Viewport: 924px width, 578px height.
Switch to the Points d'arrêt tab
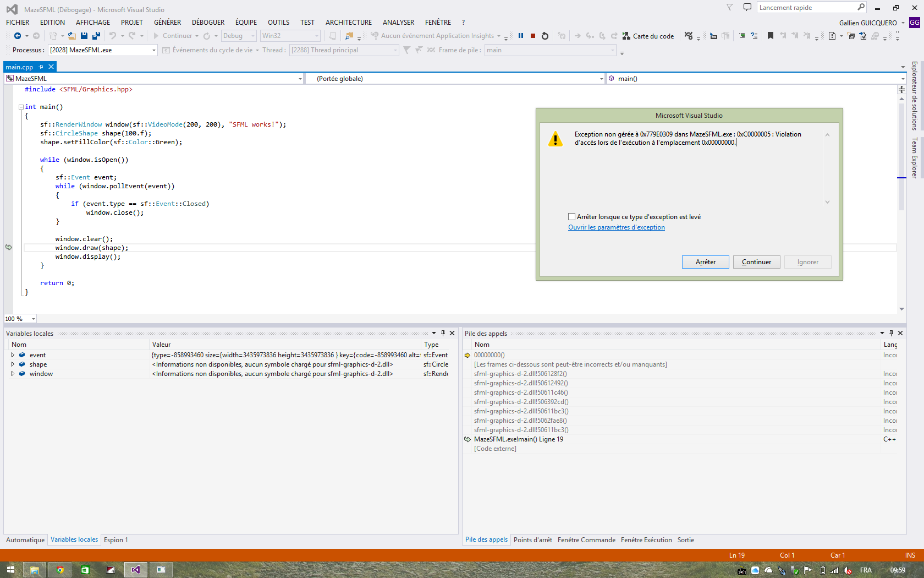point(532,539)
